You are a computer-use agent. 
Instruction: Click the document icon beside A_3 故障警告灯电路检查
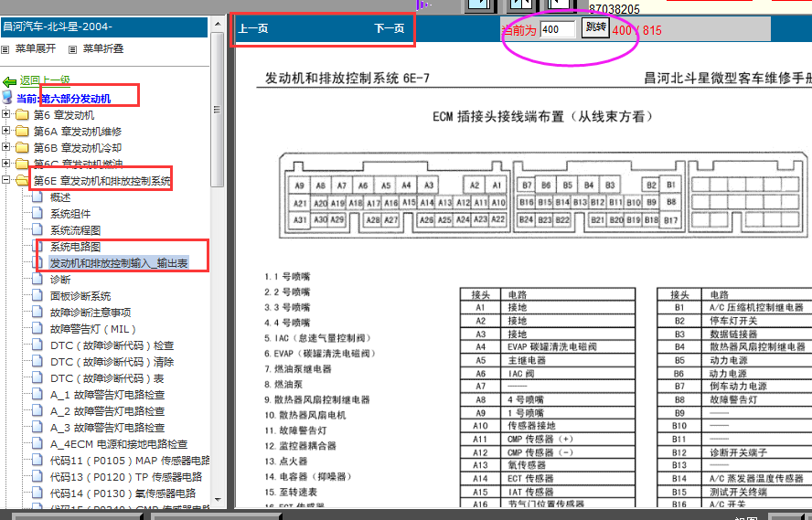(37, 428)
